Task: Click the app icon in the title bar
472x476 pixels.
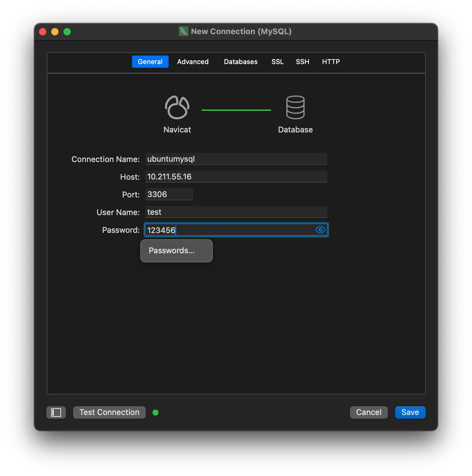Action: tap(184, 31)
